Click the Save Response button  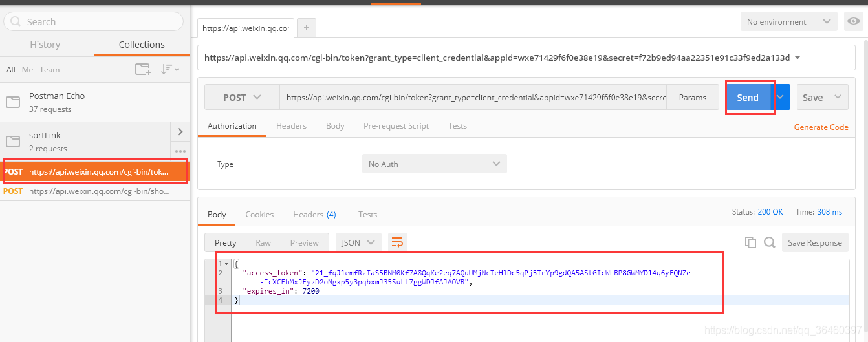(815, 242)
